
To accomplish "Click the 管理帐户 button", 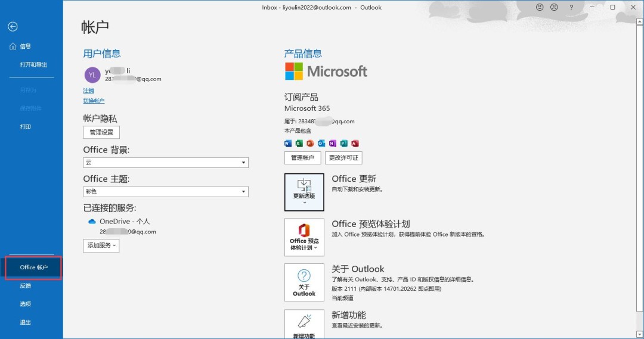I will (x=303, y=158).
